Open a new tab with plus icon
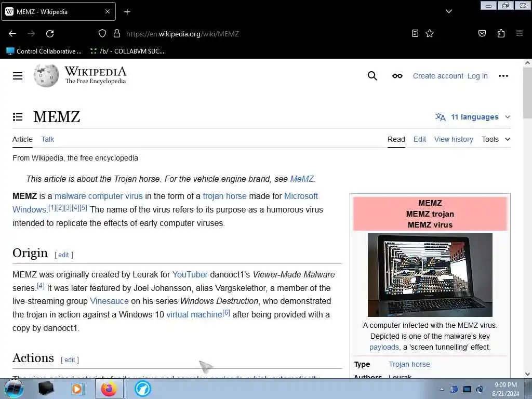The image size is (532, 399). [127, 12]
